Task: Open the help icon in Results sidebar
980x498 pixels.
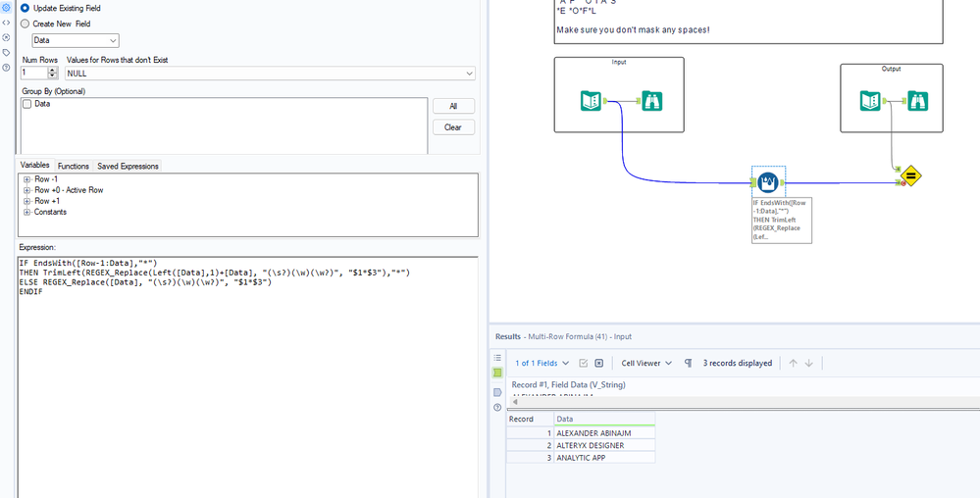Action: coord(497,407)
